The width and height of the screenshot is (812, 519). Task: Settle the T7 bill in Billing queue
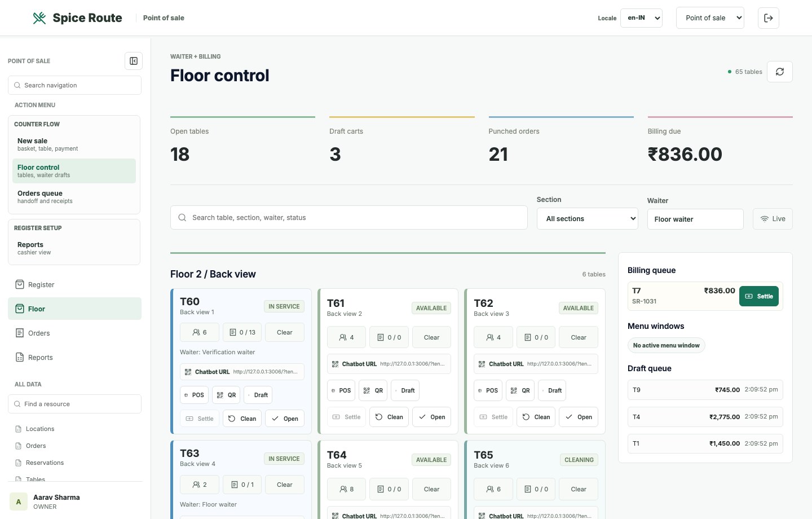coord(759,296)
